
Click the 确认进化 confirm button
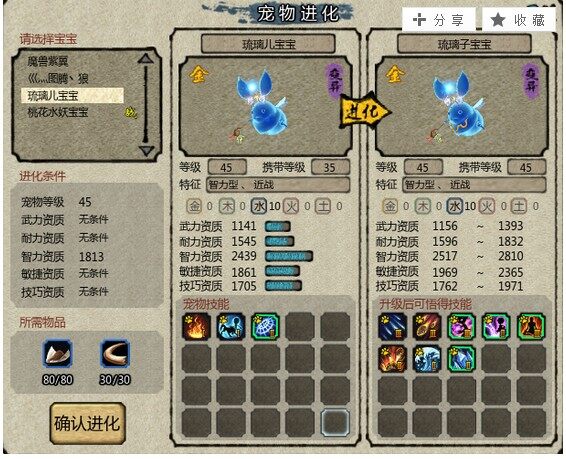[x=88, y=424]
